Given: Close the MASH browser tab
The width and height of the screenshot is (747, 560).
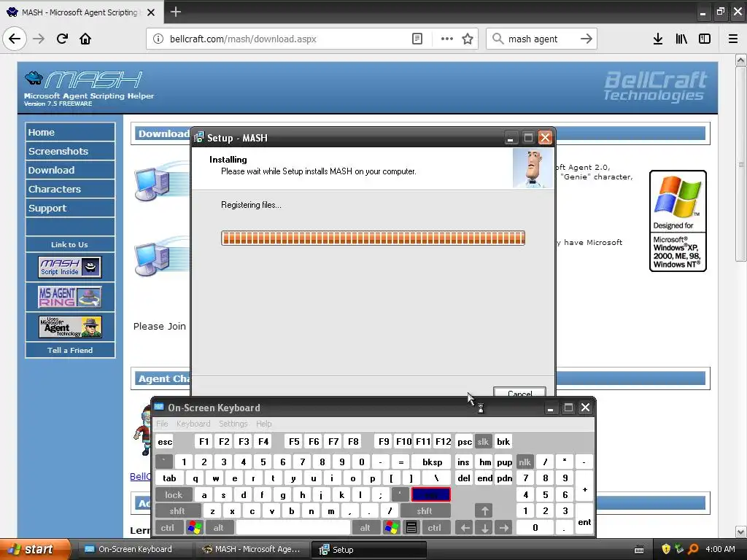Looking at the screenshot, I should 151,12.
